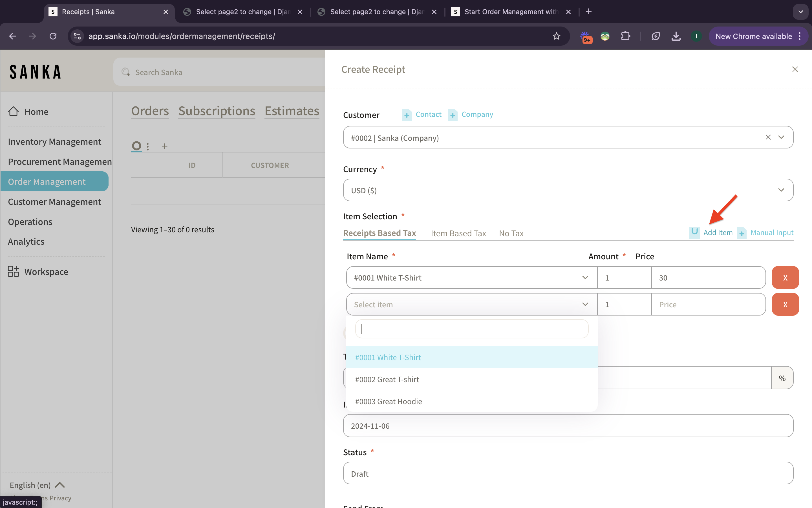Click the ID column header
Image resolution: width=812 pixels, height=508 pixels.
(192, 165)
